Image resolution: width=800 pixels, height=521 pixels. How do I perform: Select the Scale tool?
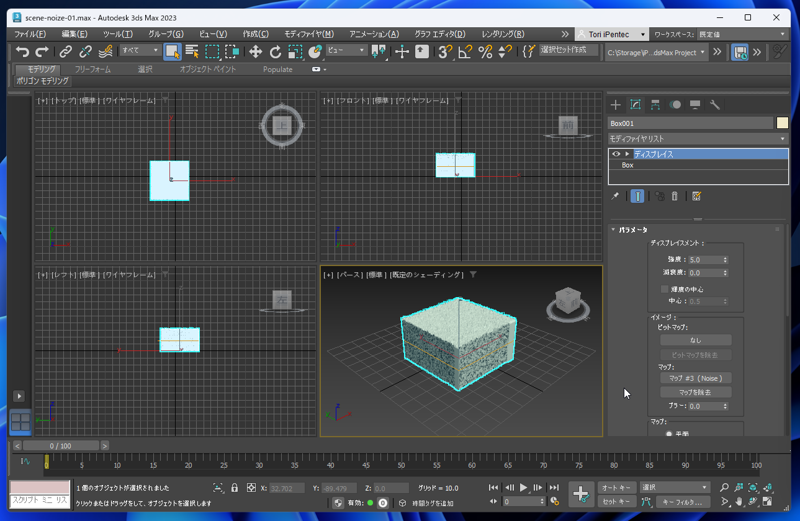click(x=295, y=52)
